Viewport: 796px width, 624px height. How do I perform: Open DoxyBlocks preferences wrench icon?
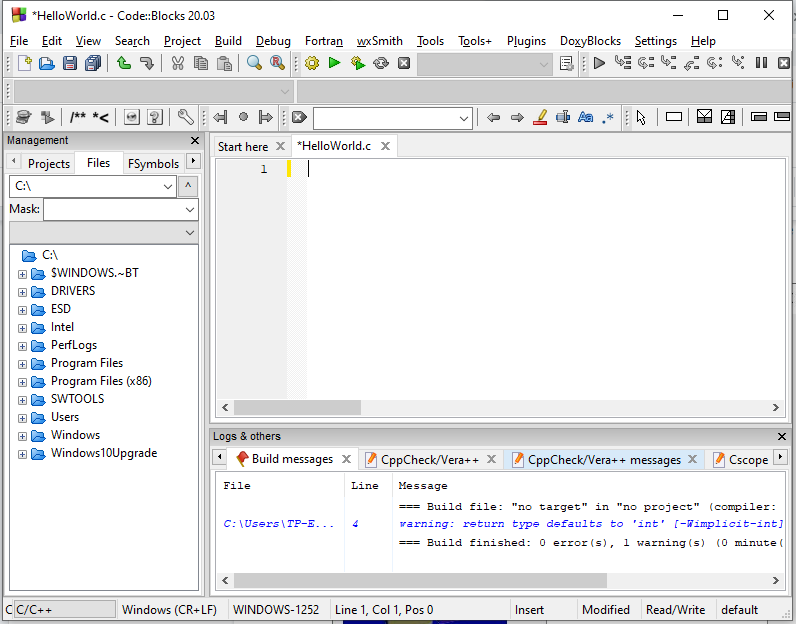185,117
